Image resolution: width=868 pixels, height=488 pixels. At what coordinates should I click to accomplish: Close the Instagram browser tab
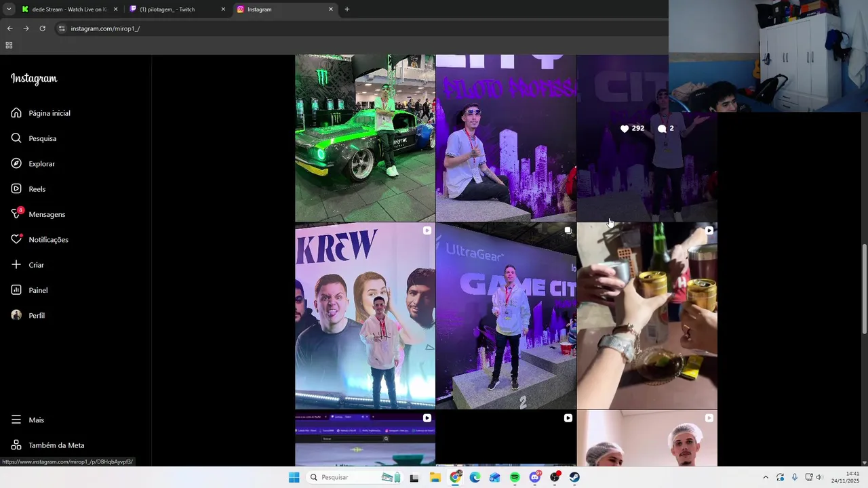pos(331,9)
